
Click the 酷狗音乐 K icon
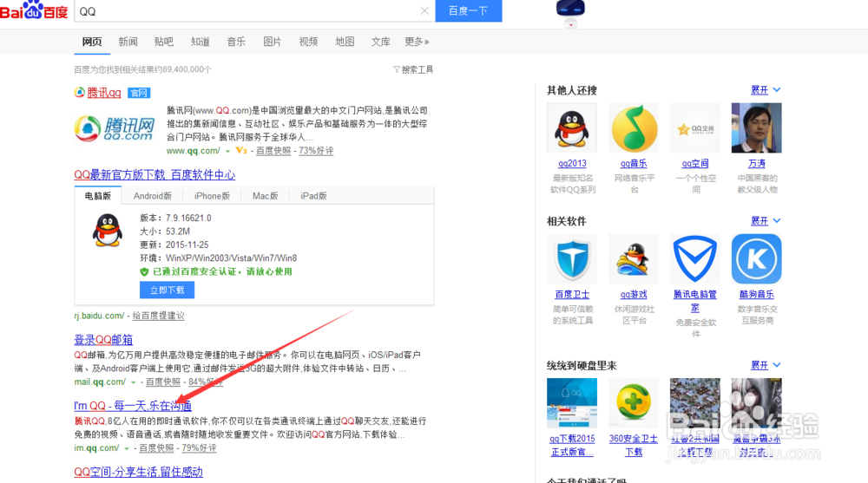756,259
